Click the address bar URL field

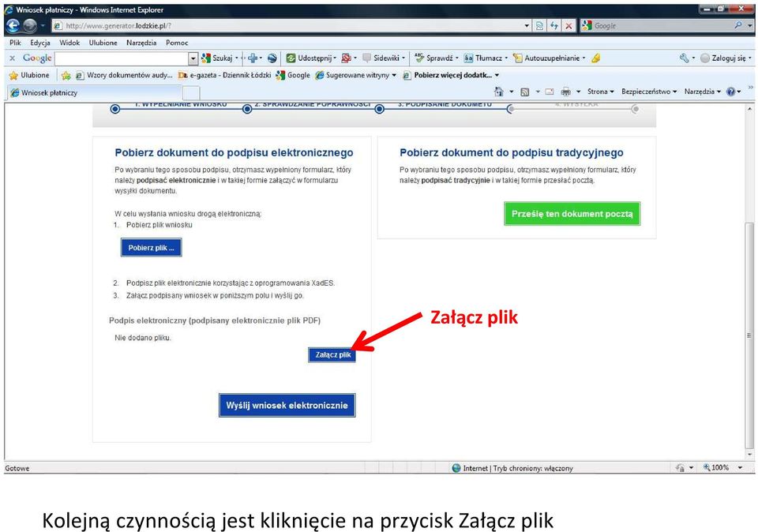click(287, 25)
